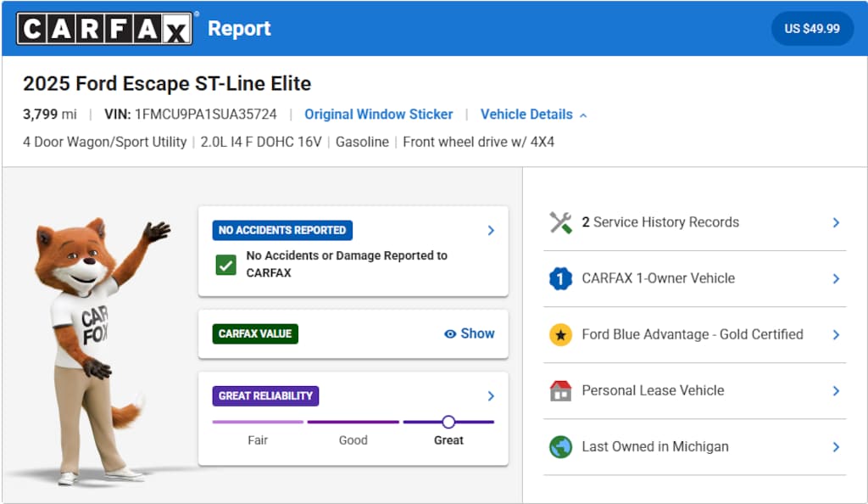The width and height of the screenshot is (868, 504).
Task: Show the CARFAX value
Action: [x=470, y=333]
